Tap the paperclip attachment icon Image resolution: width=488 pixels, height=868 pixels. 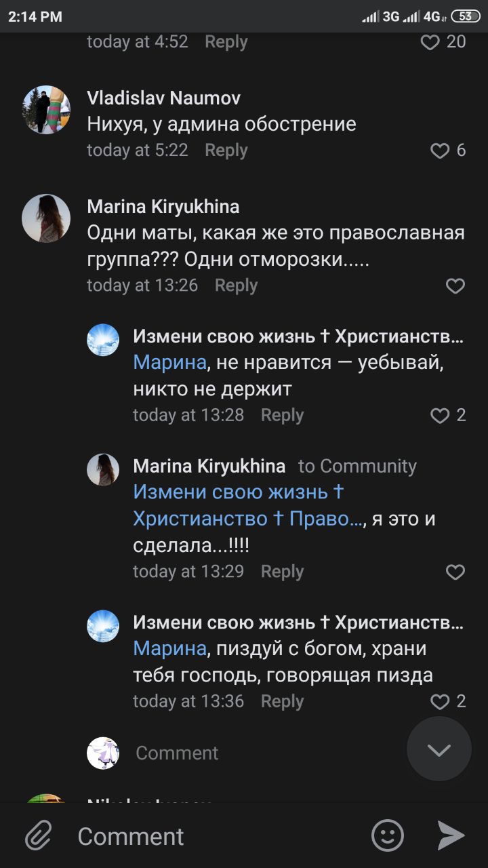(x=39, y=835)
